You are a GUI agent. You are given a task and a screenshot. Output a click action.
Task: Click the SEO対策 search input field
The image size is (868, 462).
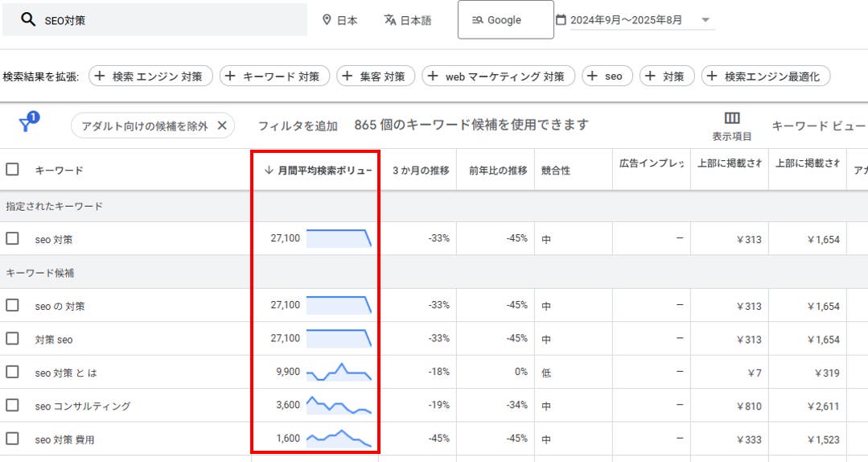[x=169, y=20]
